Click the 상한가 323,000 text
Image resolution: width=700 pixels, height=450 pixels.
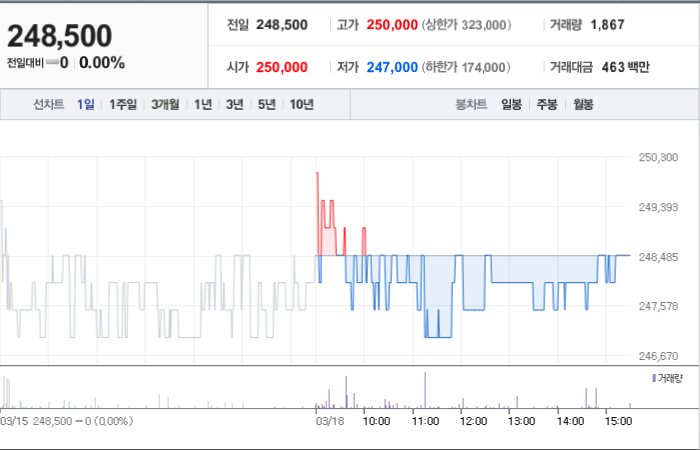tap(467, 25)
